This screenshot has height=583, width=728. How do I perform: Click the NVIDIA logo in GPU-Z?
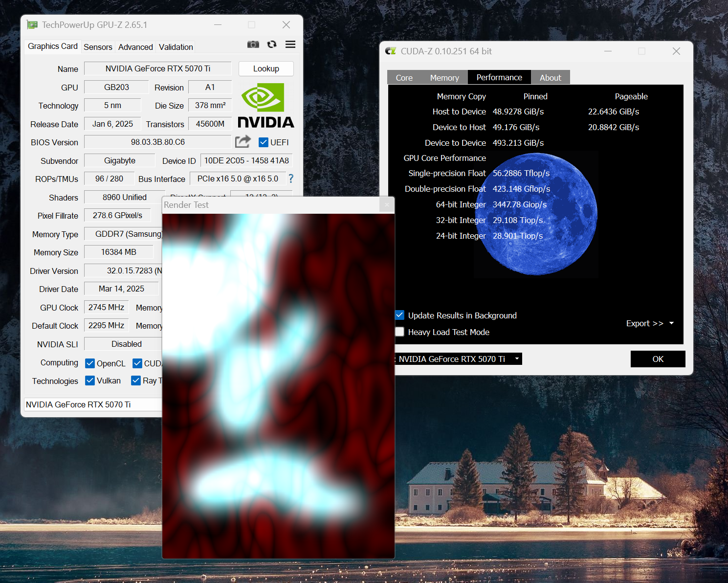click(266, 106)
